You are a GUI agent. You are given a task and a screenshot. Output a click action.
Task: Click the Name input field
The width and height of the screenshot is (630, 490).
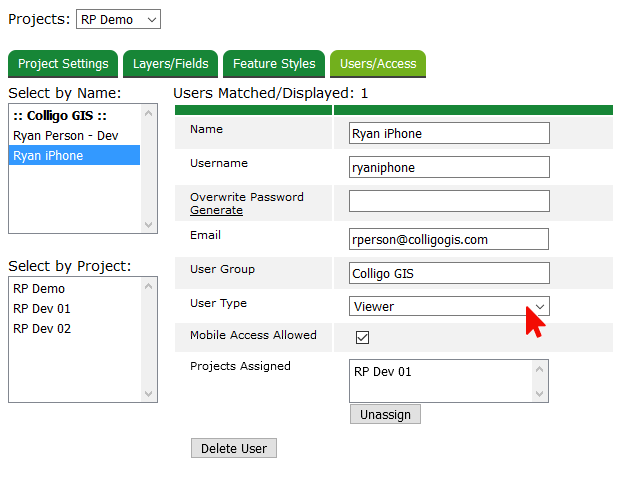tap(449, 133)
